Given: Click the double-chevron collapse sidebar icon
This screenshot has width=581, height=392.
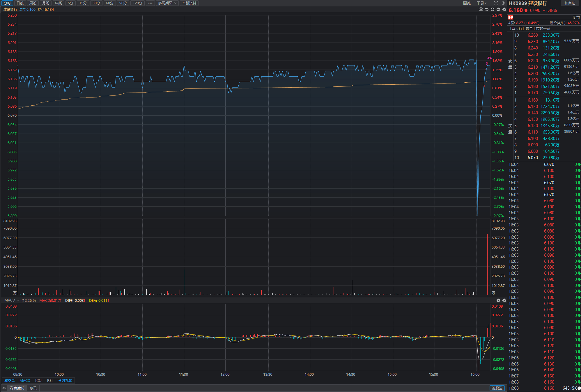Looking at the screenshot, I should (504, 3).
